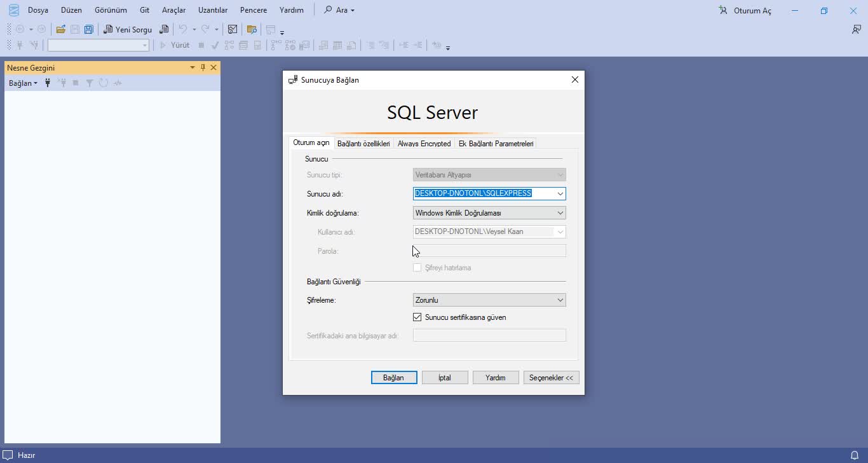Open the Pencere menu
Screen dimensions: 868x463
254,10
